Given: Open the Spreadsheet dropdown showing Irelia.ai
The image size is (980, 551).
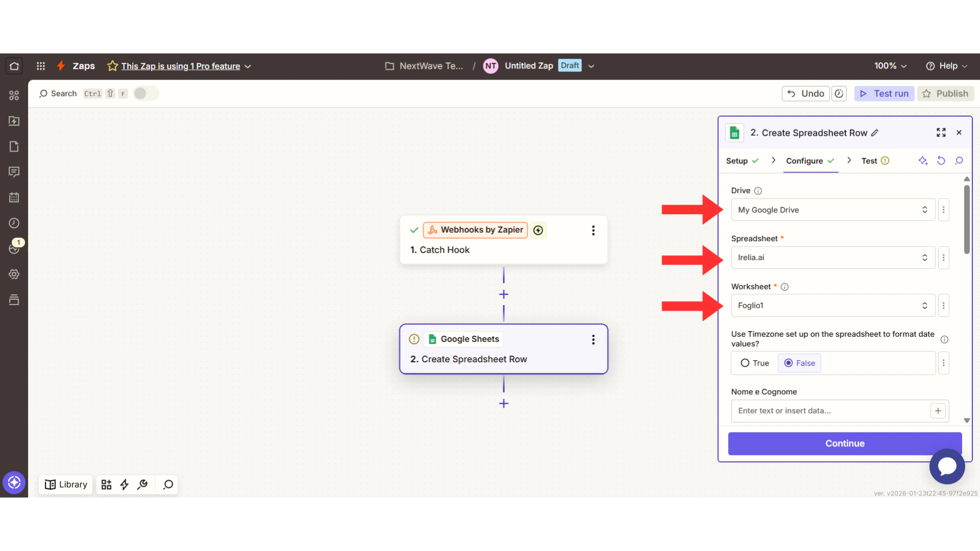Looking at the screenshot, I should coord(832,258).
